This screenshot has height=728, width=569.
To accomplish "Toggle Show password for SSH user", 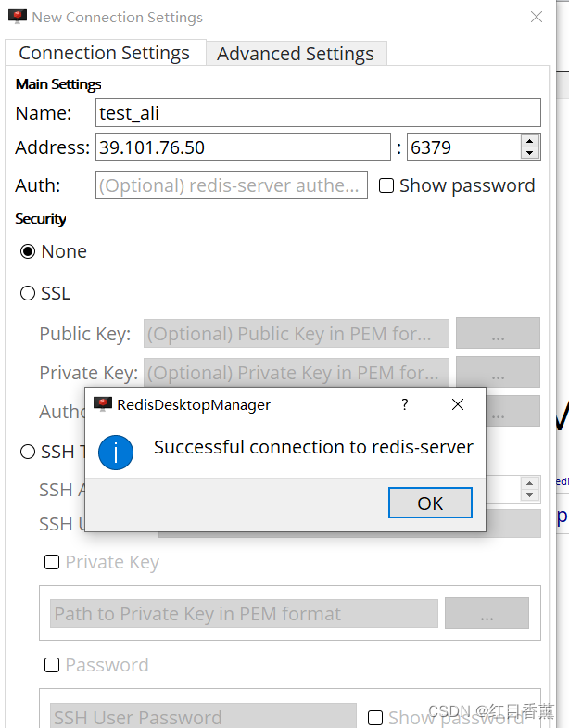I will tap(375, 718).
